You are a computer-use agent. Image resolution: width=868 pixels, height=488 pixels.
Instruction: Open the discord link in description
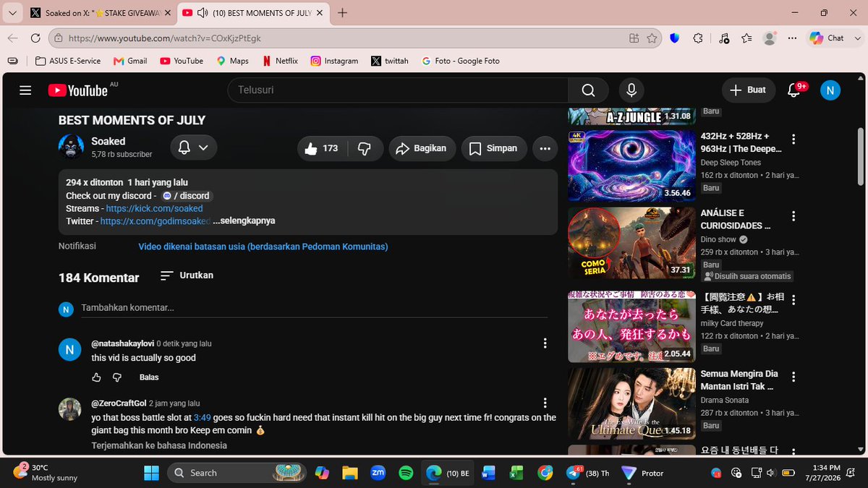pyautogui.click(x=187, y=196)
